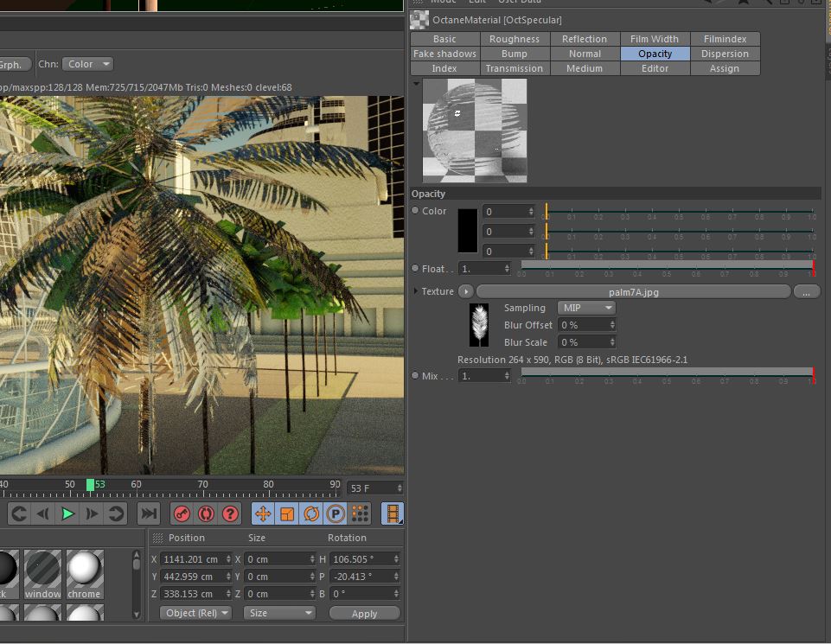Screen dimensions: 831x644
Task: Go to next key button
Action: [116, 513]
